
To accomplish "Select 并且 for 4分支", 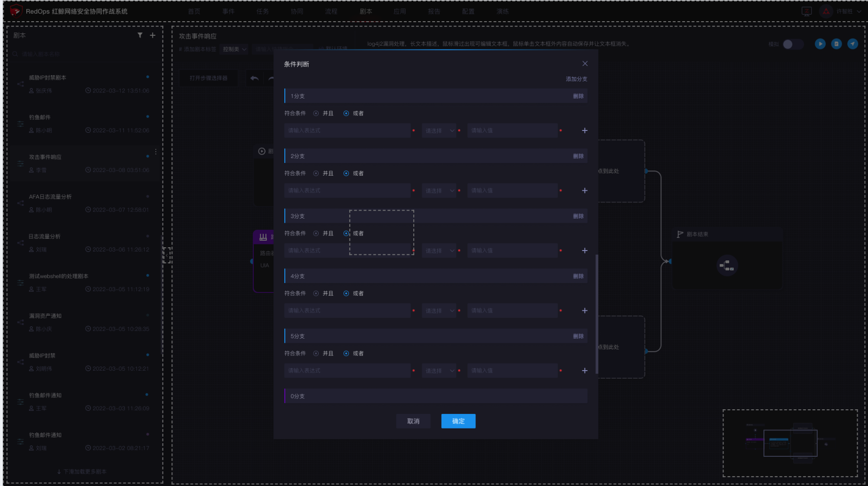I will tap(316, 293).
